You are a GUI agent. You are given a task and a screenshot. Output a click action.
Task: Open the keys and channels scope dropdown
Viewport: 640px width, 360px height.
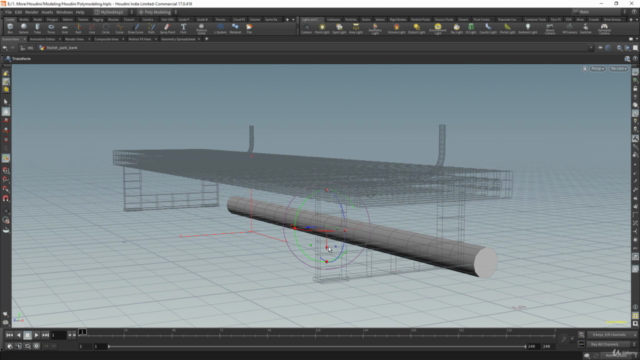pos(611,335)
